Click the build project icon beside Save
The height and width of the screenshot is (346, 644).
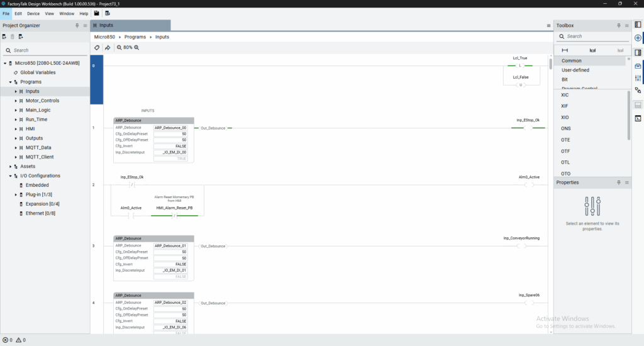click(x=108, y=13)
